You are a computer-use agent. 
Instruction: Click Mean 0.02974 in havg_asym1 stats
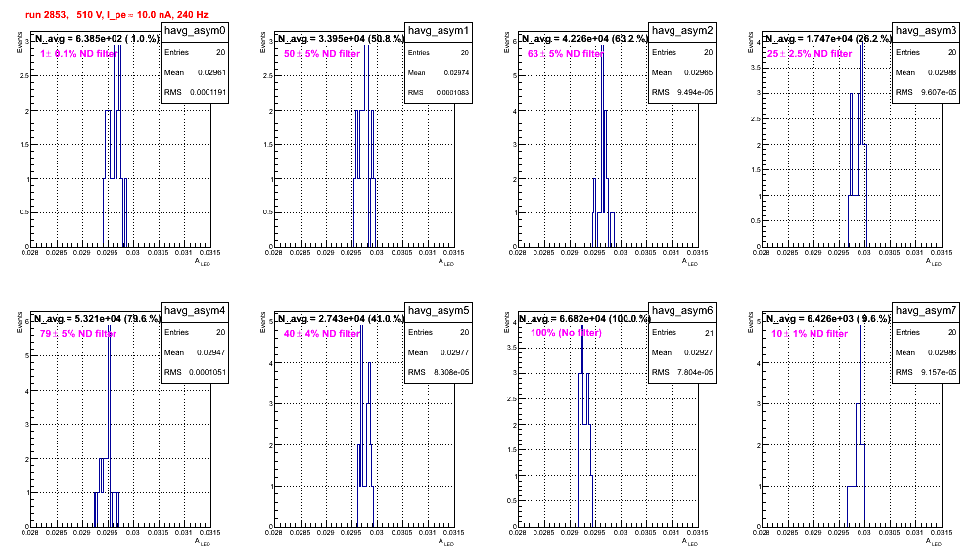coord(439,72)
